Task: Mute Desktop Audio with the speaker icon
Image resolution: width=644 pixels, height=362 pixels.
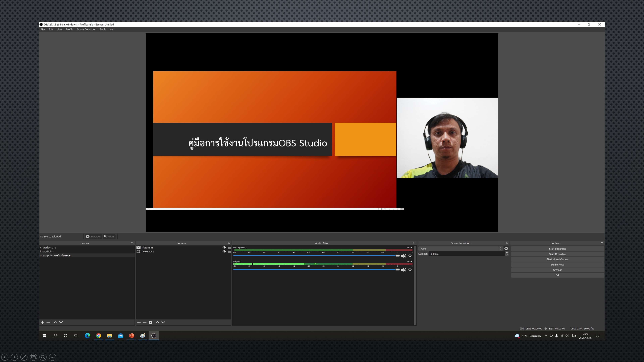Action: coord(404,256)
